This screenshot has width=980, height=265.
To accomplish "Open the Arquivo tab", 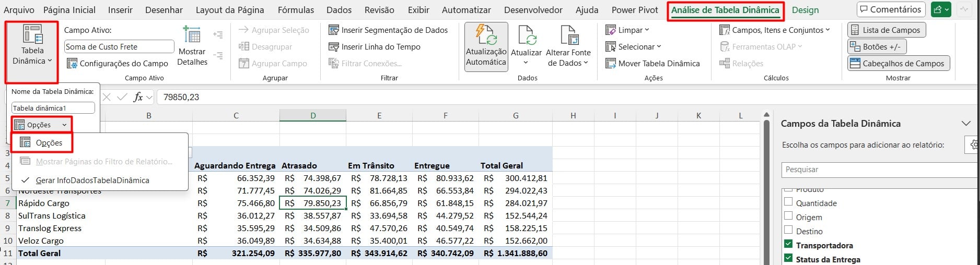I will (19, 10).
